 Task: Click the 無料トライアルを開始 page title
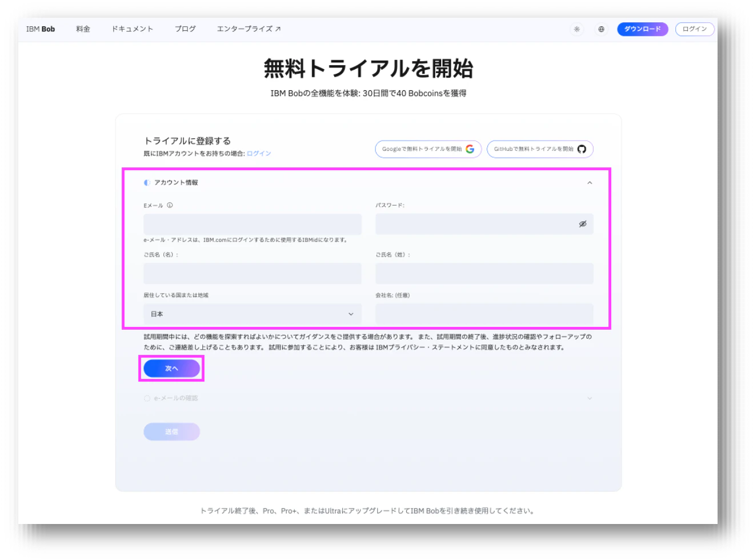tap(369, 69)
